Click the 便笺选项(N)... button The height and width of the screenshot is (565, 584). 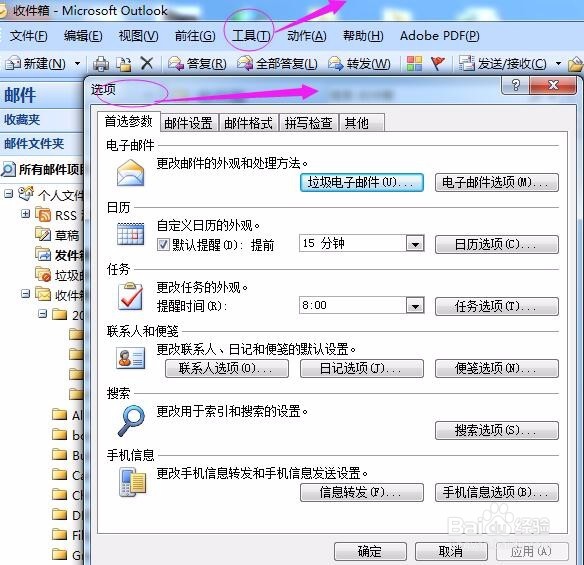497,368
